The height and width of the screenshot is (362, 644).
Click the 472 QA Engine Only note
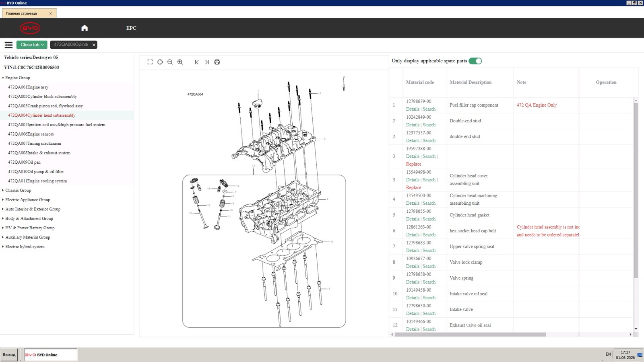(537, 105)
